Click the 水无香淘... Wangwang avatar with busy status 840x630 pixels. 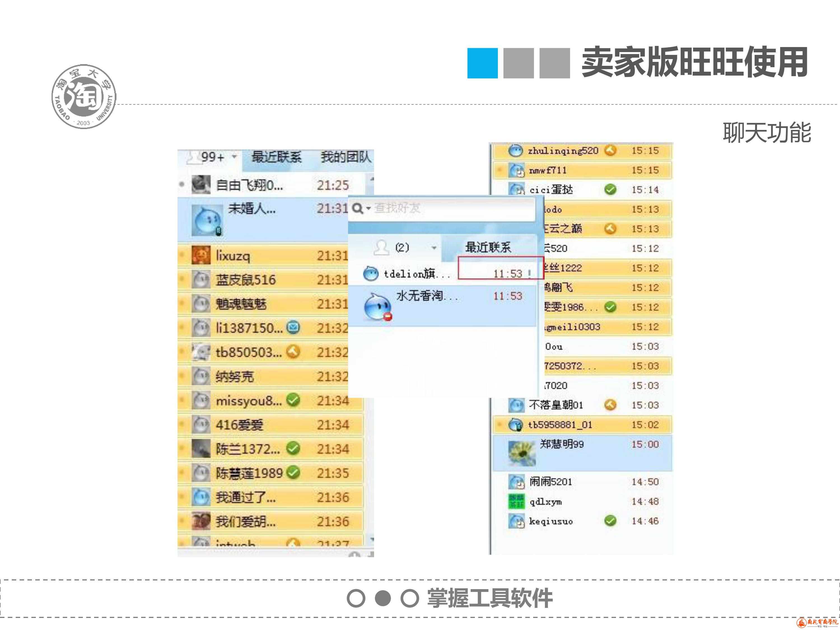pos(378,307)
